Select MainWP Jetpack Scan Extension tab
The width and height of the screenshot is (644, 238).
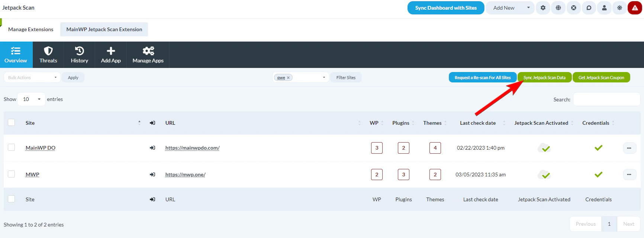pyautogui.click(x=104, y=29)
